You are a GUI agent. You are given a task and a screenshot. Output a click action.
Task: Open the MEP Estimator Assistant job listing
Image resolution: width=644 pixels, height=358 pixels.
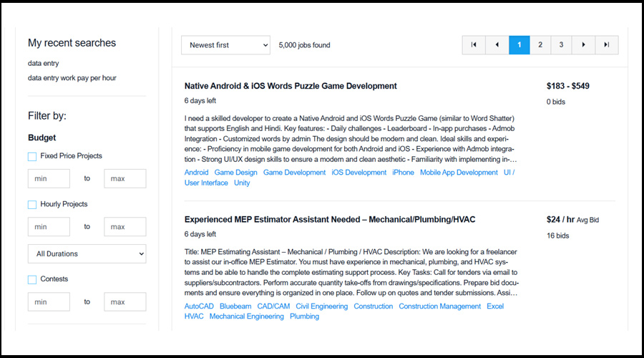(329, 219)
